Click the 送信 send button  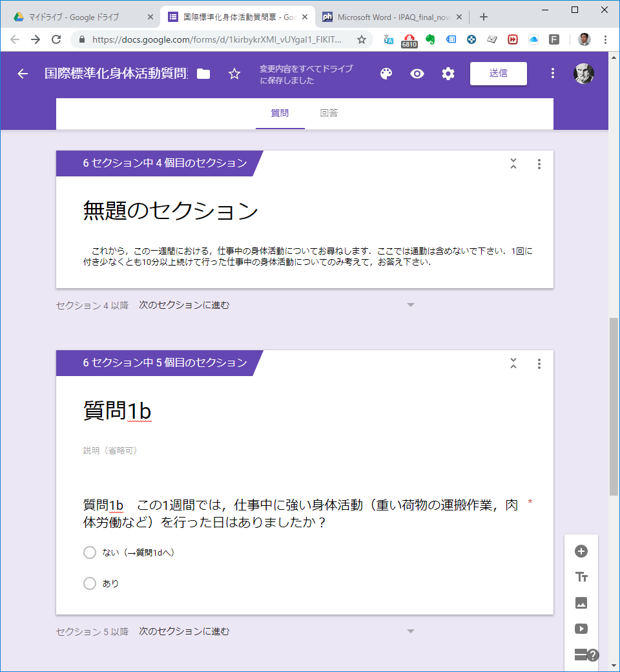pos(498,74)
